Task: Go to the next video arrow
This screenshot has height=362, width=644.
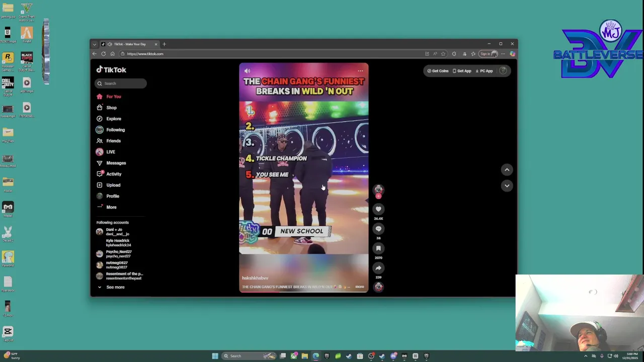Action: click(x=507, y=186)
